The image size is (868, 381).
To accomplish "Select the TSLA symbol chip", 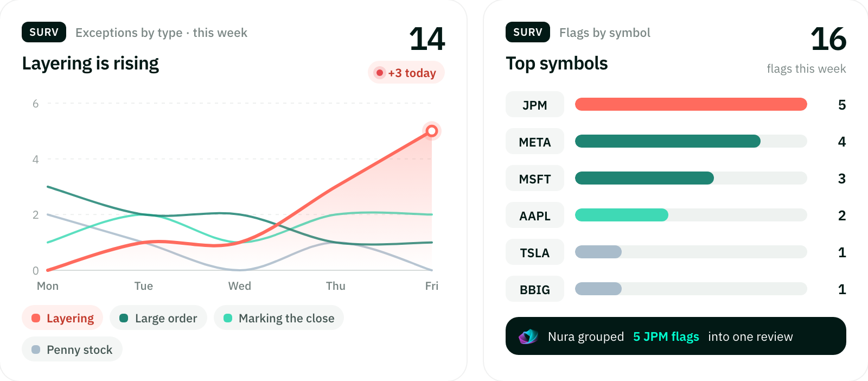I will (x=535, y=252).
